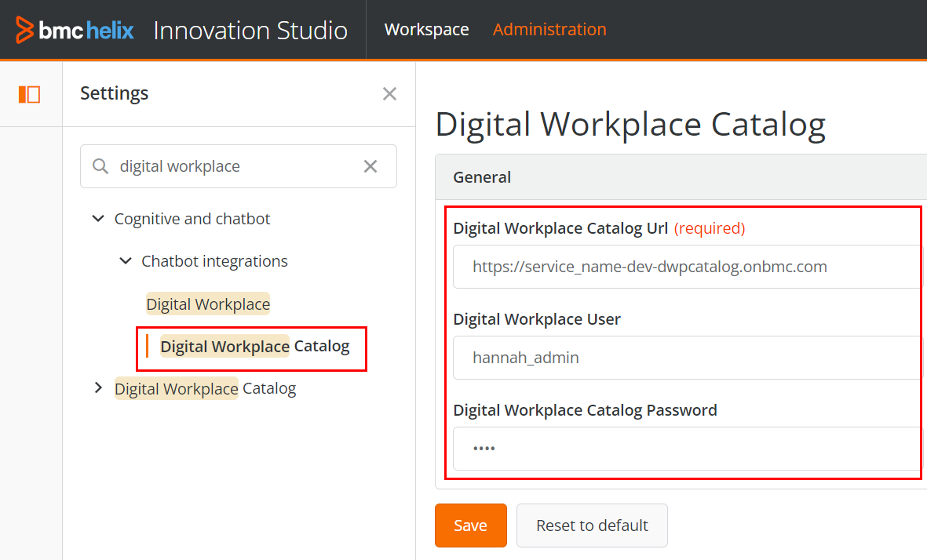Open the Workspace tab
This screenshot has height=560, width=927.
426,30
